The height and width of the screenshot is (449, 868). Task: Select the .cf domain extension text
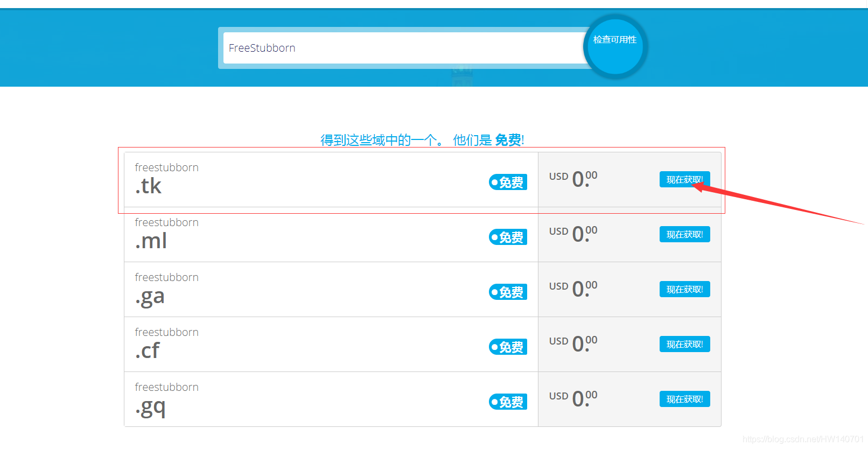(148, 350)
